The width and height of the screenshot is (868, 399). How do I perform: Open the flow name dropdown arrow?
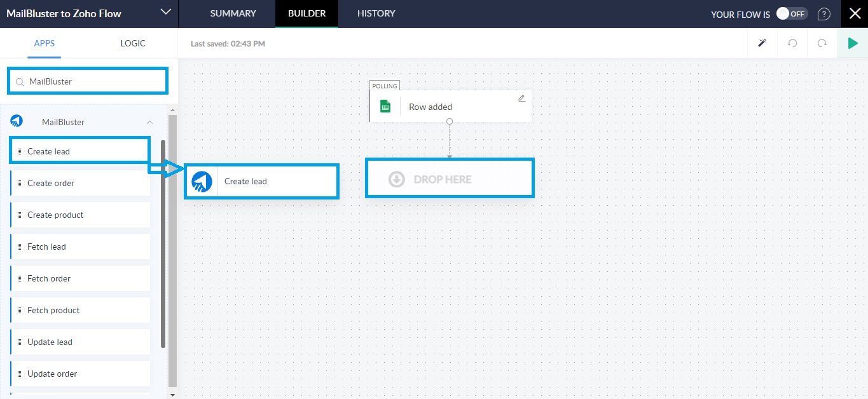[x=165, y=12]
